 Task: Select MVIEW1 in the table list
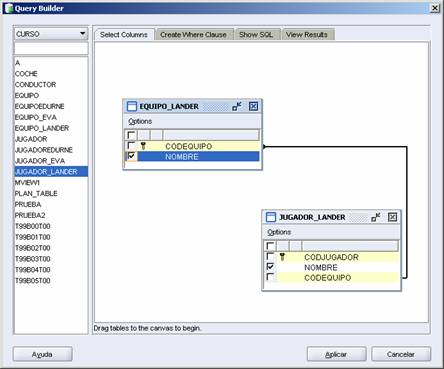click(x=51, y=183)
